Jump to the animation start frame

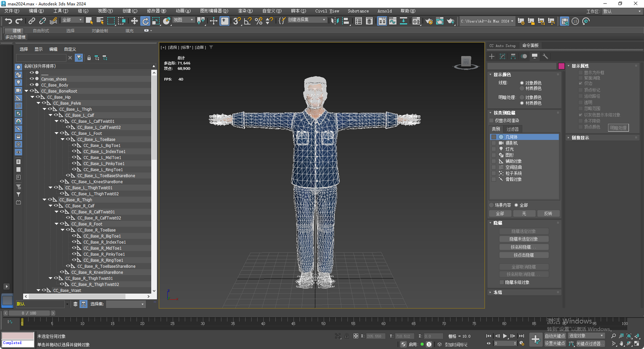(x=489, y=336)
